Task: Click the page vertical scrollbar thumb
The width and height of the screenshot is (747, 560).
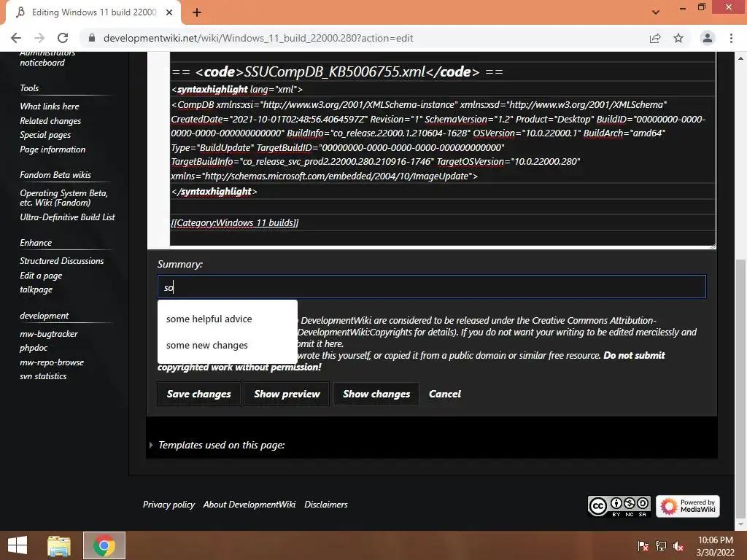Action: pos(740,388)
